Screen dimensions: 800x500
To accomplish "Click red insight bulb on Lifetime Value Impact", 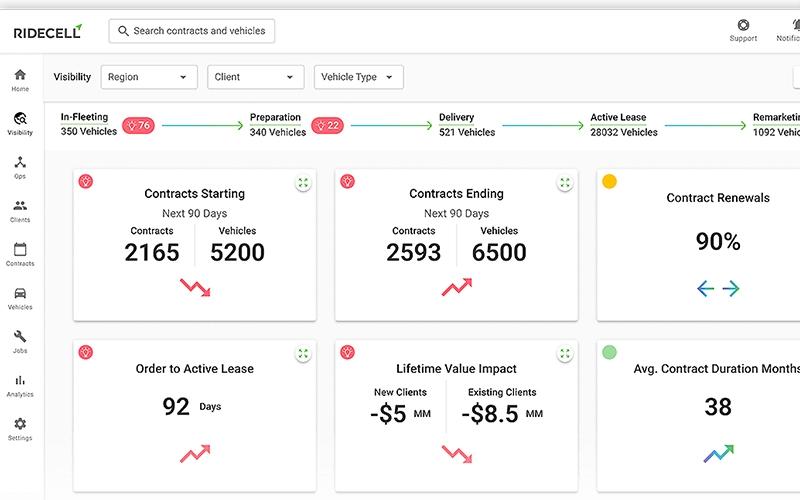I will point(347,352).
